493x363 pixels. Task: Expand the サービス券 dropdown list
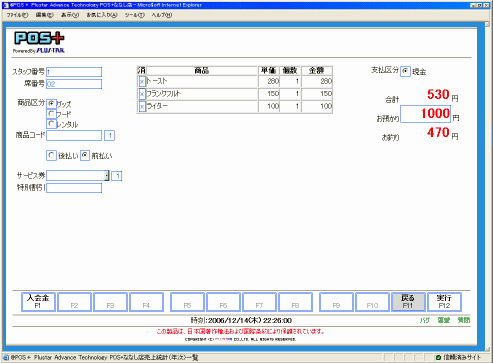tap(107, 176)
